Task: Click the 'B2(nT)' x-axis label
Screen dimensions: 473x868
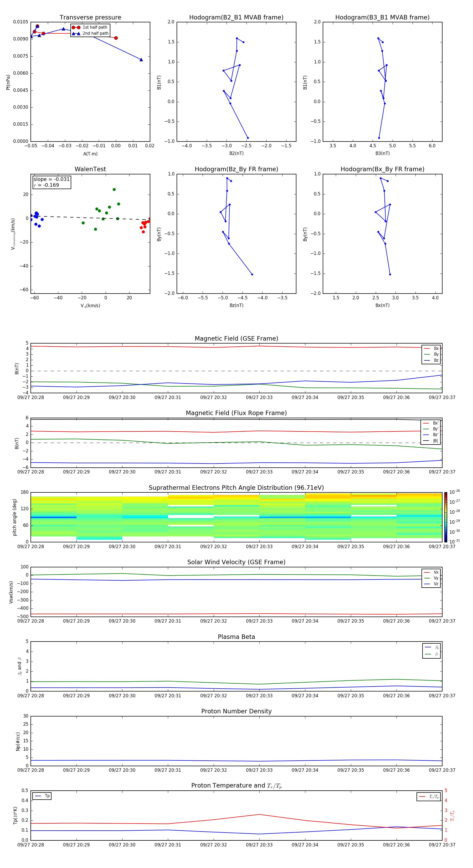Action: click(236, 153)
